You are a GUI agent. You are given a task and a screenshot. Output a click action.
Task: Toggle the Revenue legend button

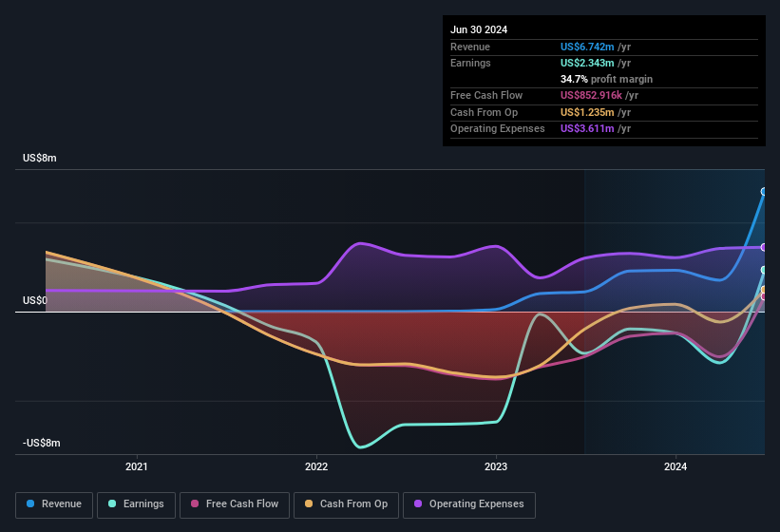pyautogui.click(x=54, y=504)
